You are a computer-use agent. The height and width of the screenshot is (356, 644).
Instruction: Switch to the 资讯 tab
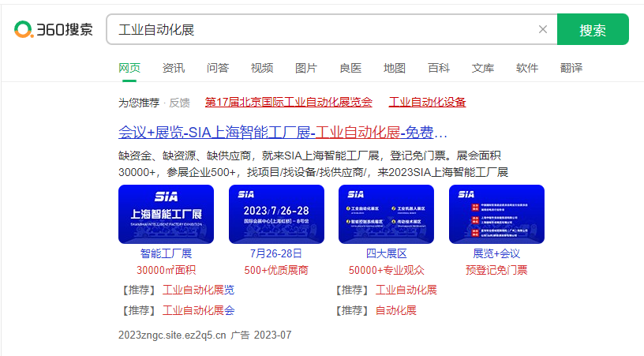coord(174,68)
